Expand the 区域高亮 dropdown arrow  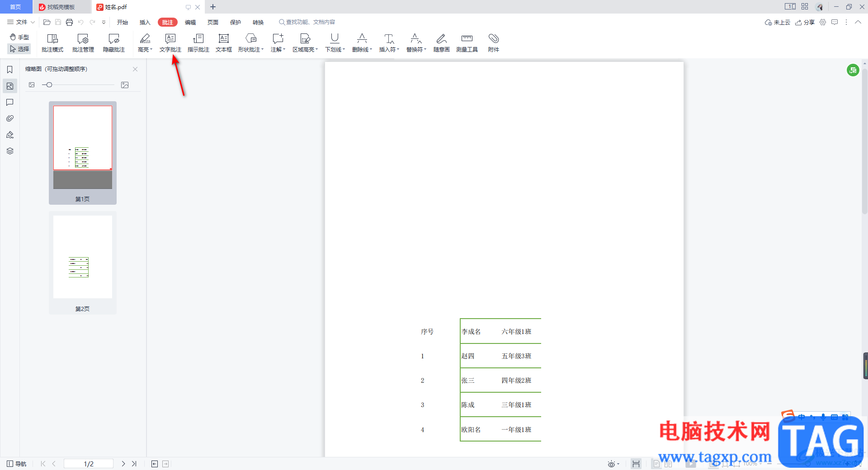[x=317, y=49]
